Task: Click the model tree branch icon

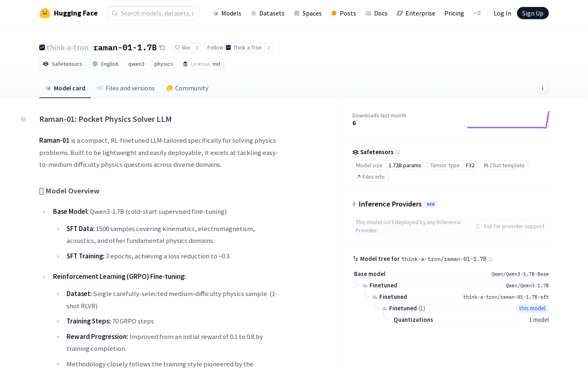Action: click(x=355, y=259)
